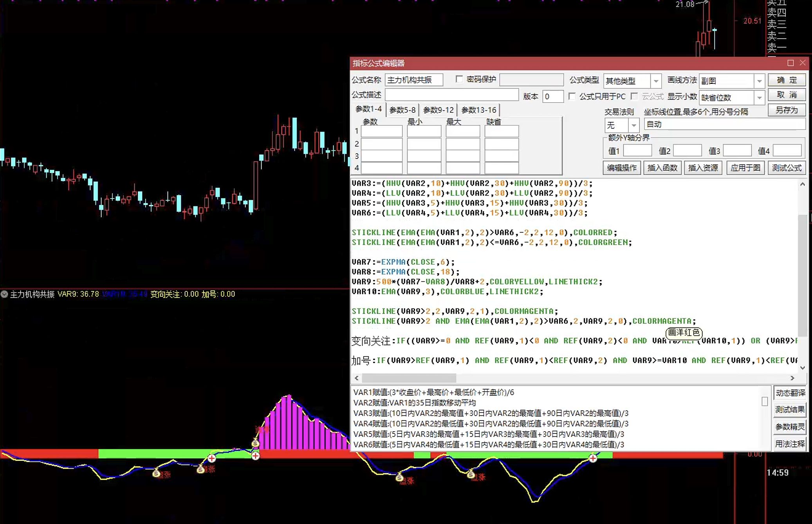Close the 指标公式编辑器 window

click(803, 63)
